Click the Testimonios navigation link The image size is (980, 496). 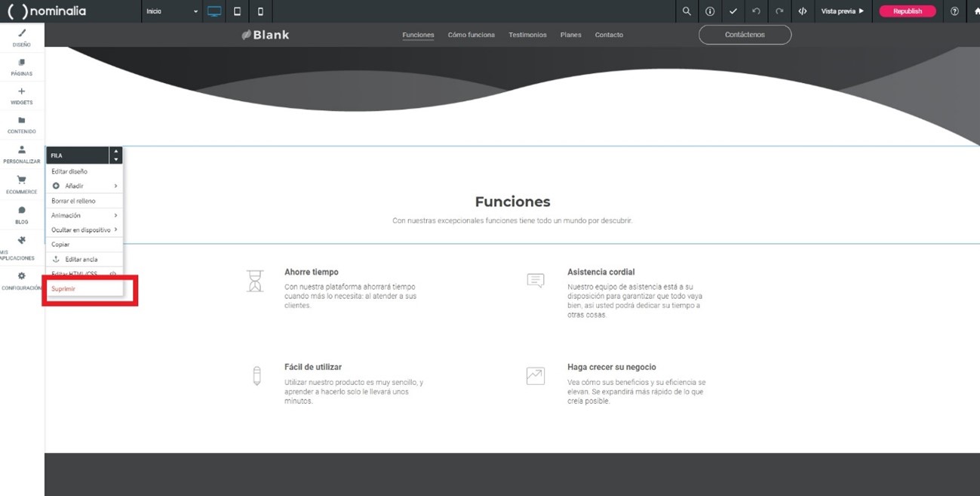pyautogui.click(x=527, y=35)
